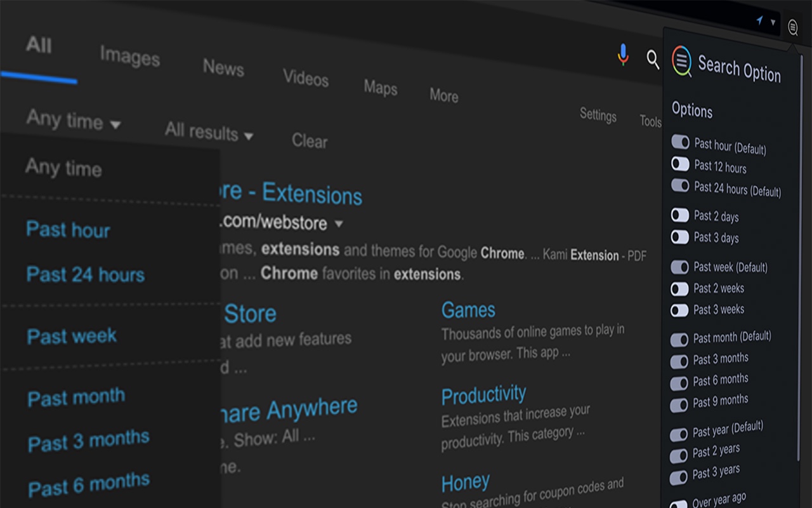Disable the Past 3 years toggle
Viewport: 812px width, 508px height.
[x=679, y=477]
